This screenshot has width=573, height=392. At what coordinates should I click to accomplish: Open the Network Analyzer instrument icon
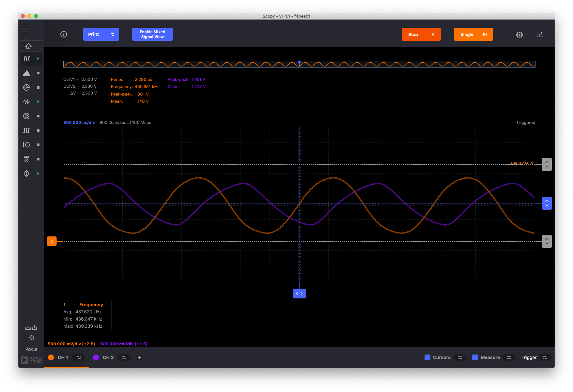click(26, 87)
